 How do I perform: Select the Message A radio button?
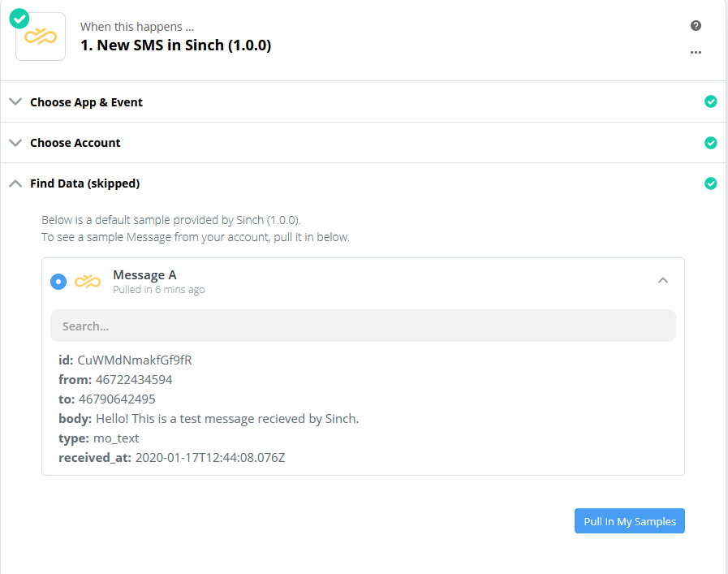pyautogui.click(x=58, y=282)
